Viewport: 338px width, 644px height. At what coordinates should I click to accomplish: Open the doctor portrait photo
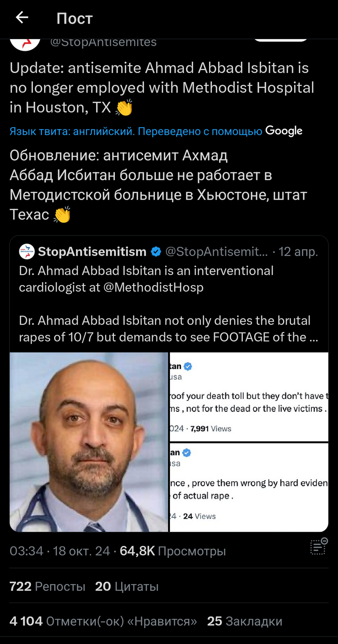[89, 442]
